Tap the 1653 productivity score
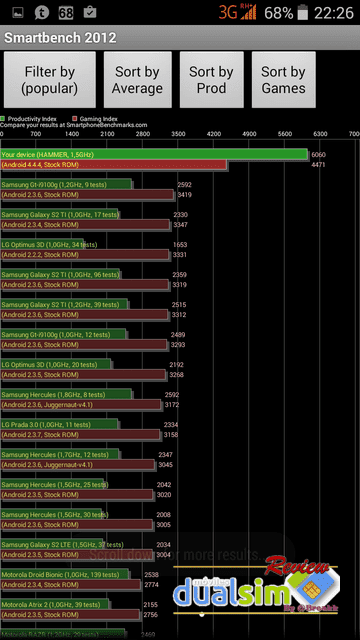Image resolution: width=360 pixels, height=640 pixels. 180,245
